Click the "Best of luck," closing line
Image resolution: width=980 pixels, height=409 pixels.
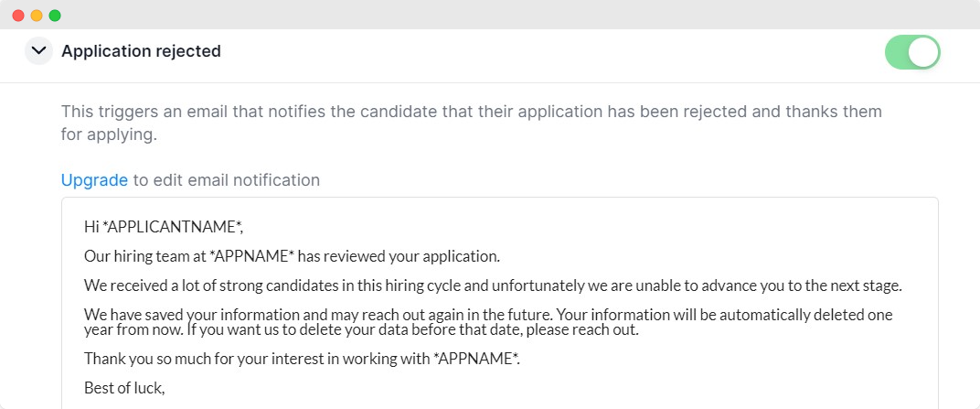click(x=123, y=388)
